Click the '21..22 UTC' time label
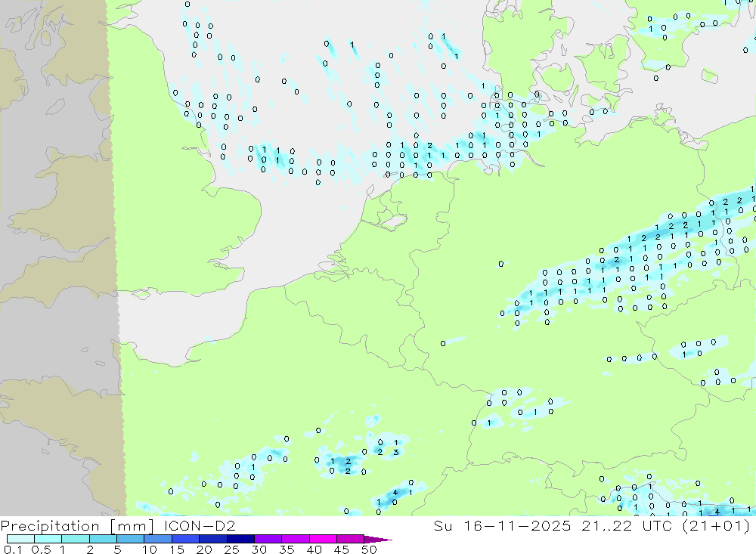The width and height of the screenshot is (756, 554). [627, 525]
